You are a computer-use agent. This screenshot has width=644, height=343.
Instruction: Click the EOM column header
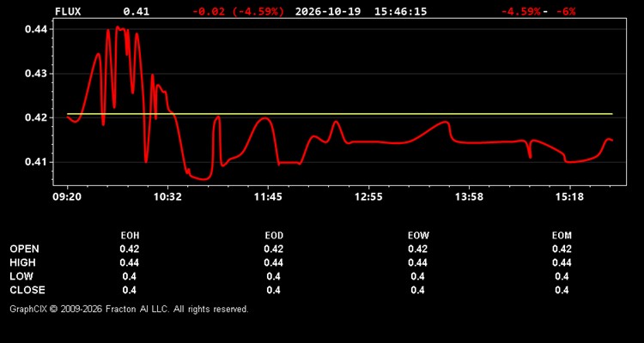pos(562,236)
